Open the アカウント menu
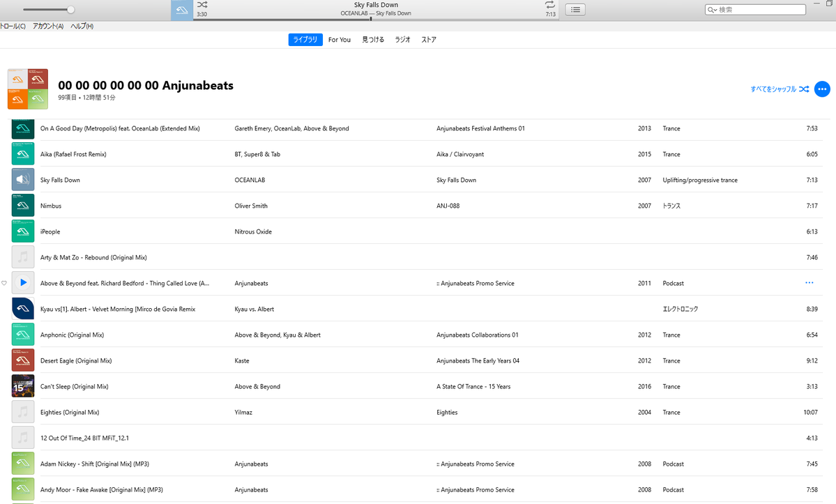The image size is (836, 504). (x=48, y=26)
